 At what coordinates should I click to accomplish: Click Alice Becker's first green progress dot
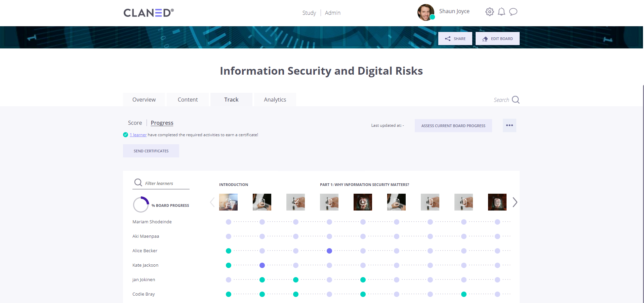click(x=229, y=251)
